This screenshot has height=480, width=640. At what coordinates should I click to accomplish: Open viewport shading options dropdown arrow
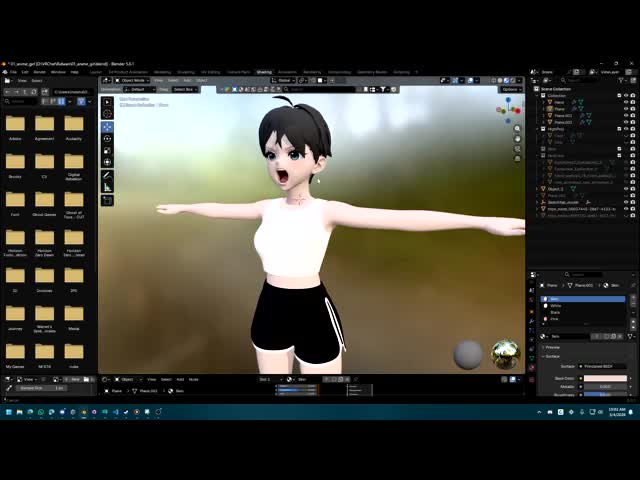tap(519, 80)
